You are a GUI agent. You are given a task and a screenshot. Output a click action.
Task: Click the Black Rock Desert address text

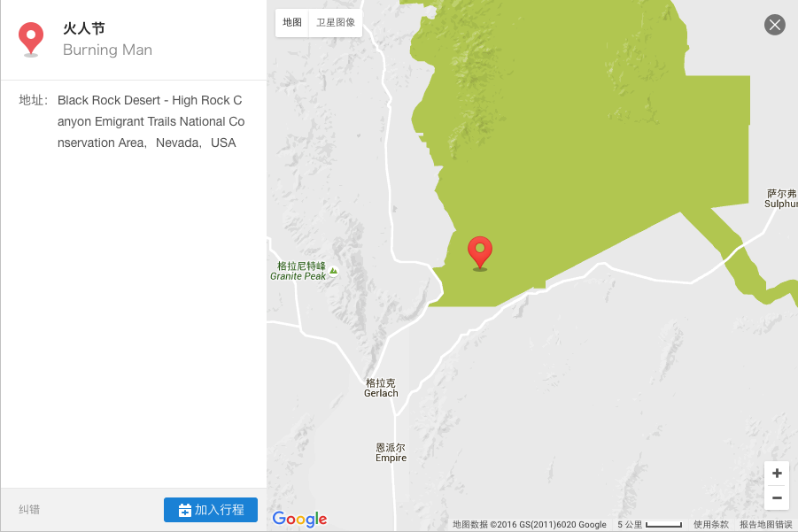pos(151,121)
